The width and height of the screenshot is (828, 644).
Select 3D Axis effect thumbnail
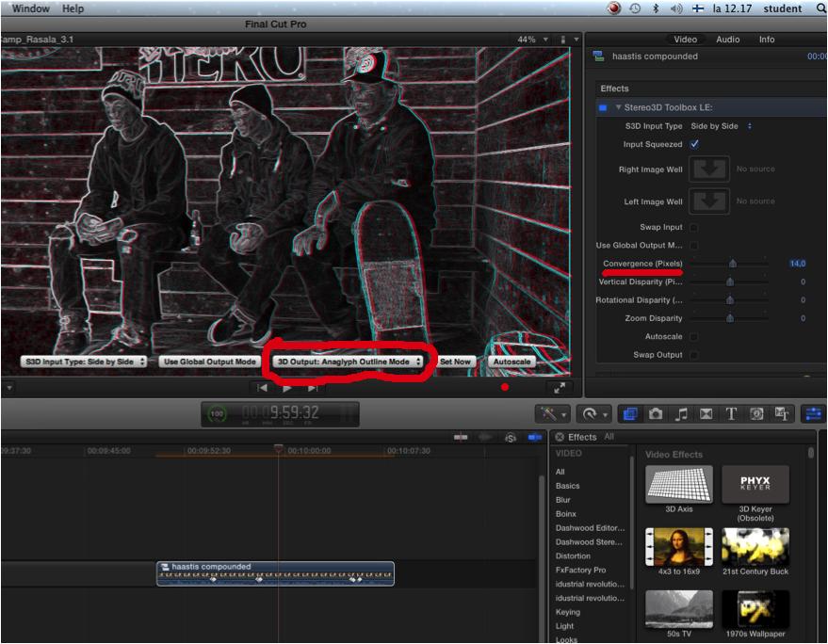678,484
